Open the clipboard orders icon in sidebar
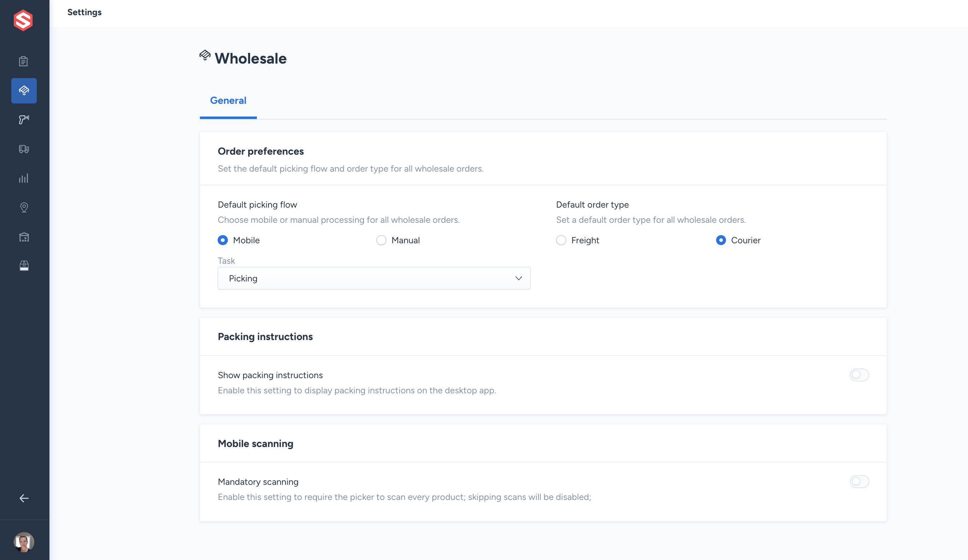The image size is (968, 560). click(x=24, y=61)
